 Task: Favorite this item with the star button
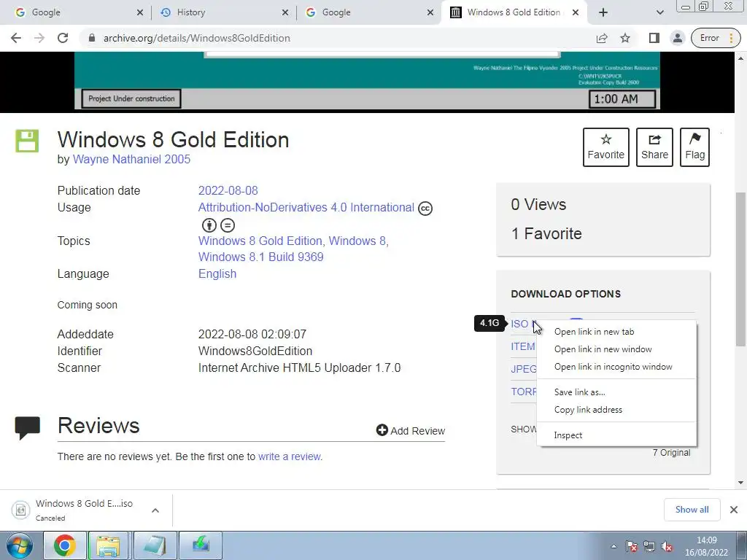(x=606, y=147)
